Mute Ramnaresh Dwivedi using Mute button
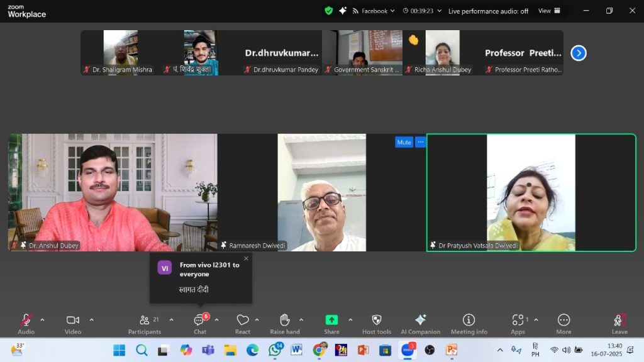This screenshot has height=362, width=644. (x=404, y=142)
